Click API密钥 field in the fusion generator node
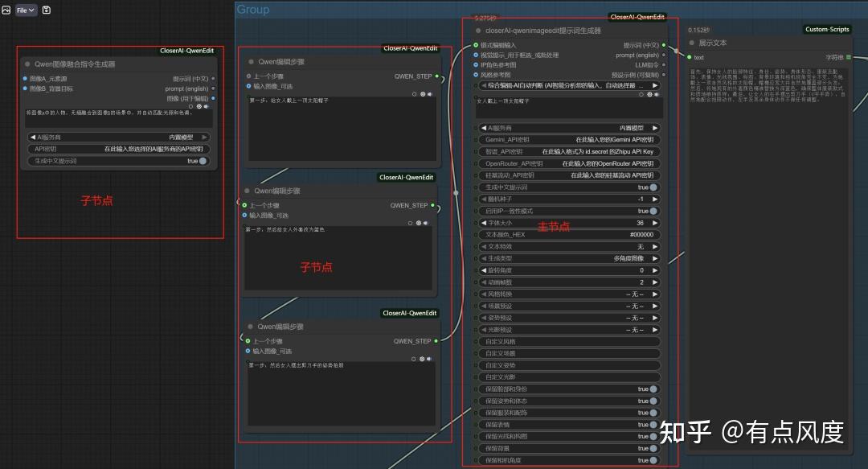 coord(118,149)
